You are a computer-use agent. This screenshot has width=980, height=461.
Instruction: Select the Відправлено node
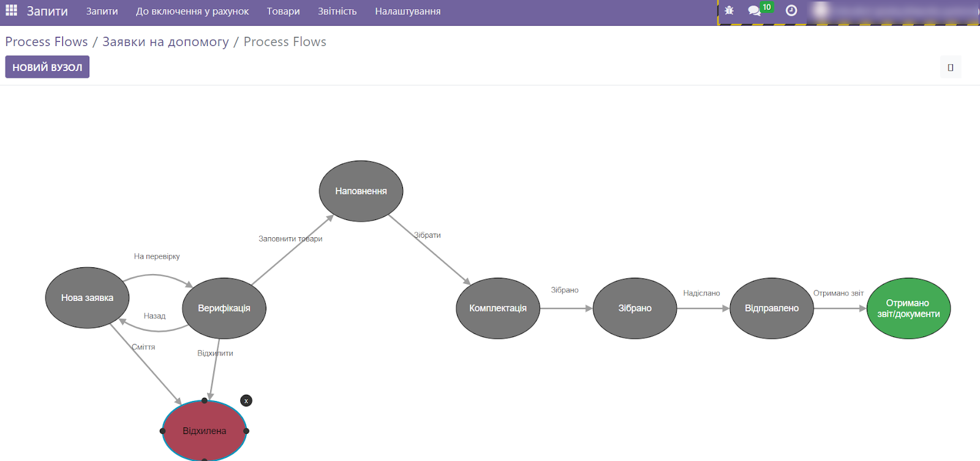772,308
